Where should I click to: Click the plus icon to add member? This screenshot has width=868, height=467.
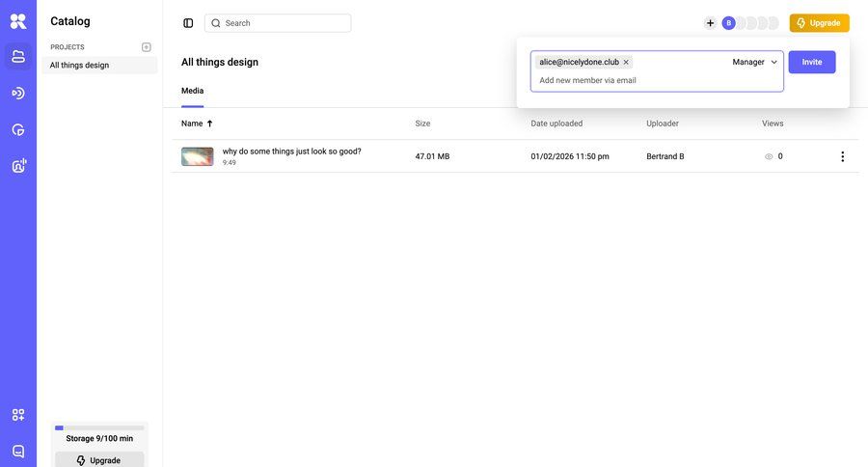pos(711,23)
